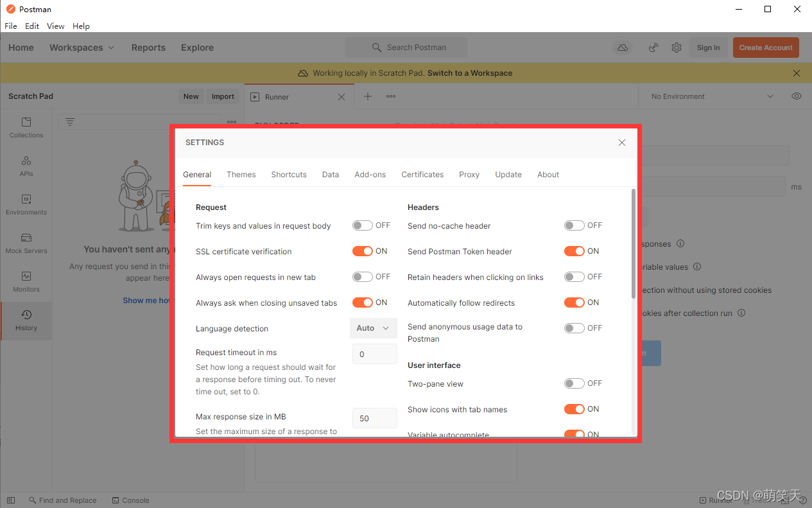Open the File menu
The height and width of the screenshot is (508, 812).
tap(11, 26)
